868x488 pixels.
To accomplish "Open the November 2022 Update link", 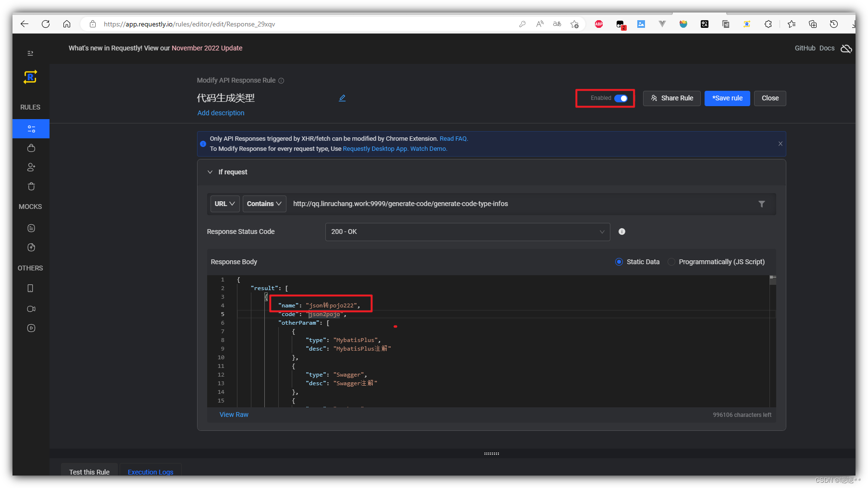I will (207, 48).
